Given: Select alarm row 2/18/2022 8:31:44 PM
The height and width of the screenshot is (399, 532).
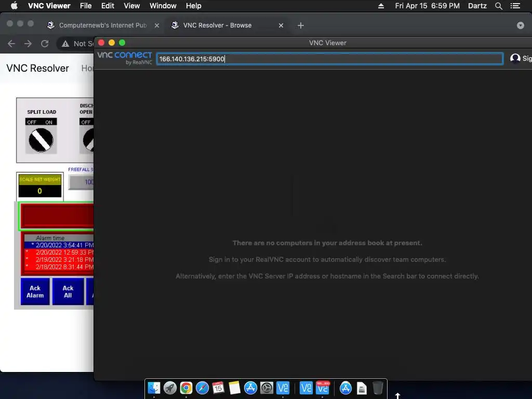Looking at the screenshot, I should 59,267.
